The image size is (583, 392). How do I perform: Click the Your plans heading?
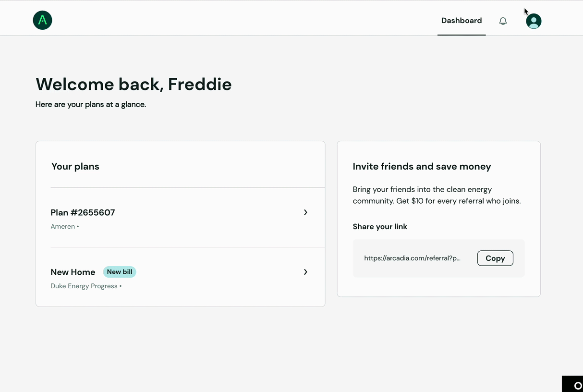coord(75,166)
